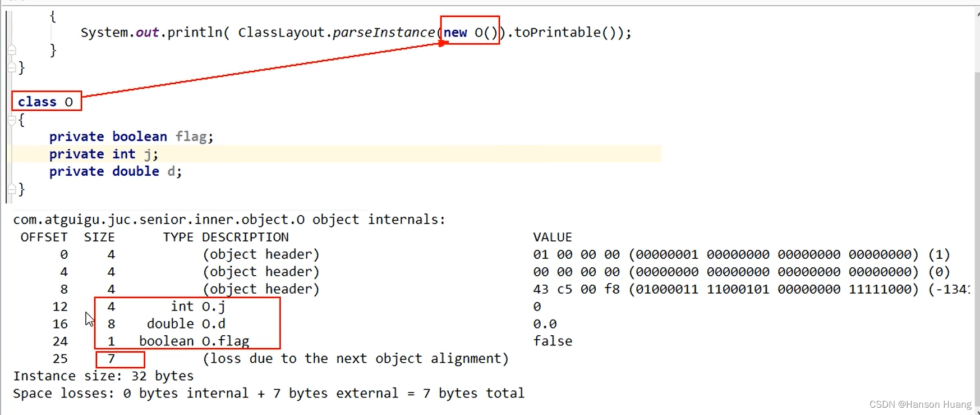Click the ClassLayout identifier in code
Screen dimensions: 980x415
pyautogui.click(x=282, y=33)
